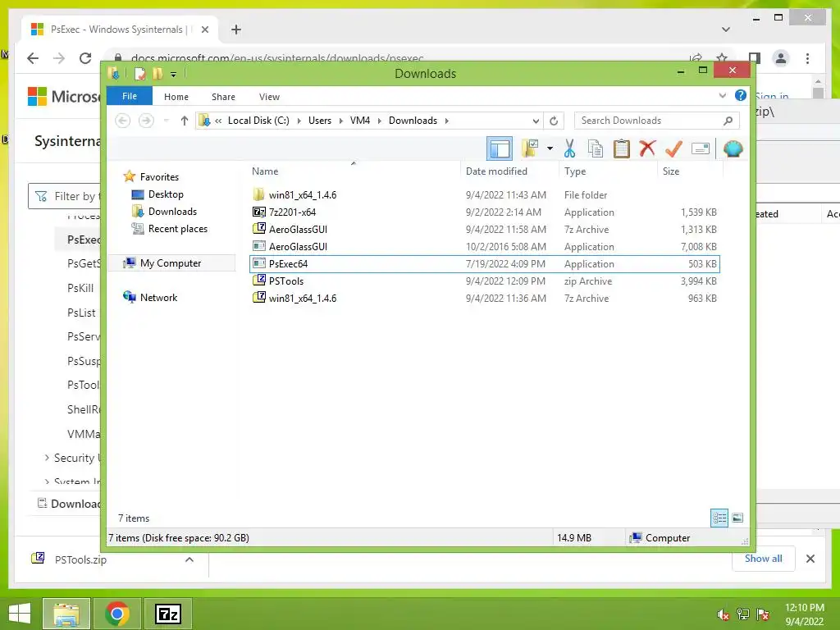The image size is (840, 630).
Task: Select the AeroGlassGUI 7z Archive file
Action: [484, 230]
